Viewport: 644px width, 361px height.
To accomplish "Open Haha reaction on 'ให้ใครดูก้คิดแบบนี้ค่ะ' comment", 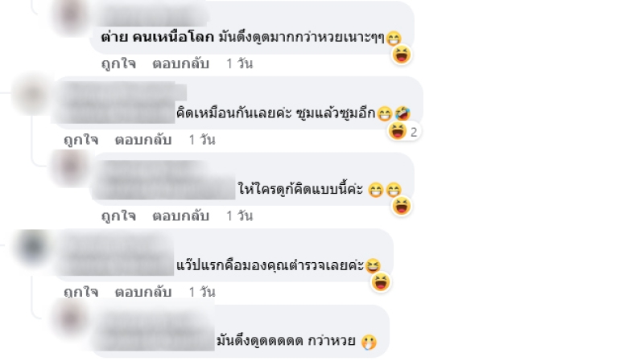I will pyautogui.click(x=401, y=207).
